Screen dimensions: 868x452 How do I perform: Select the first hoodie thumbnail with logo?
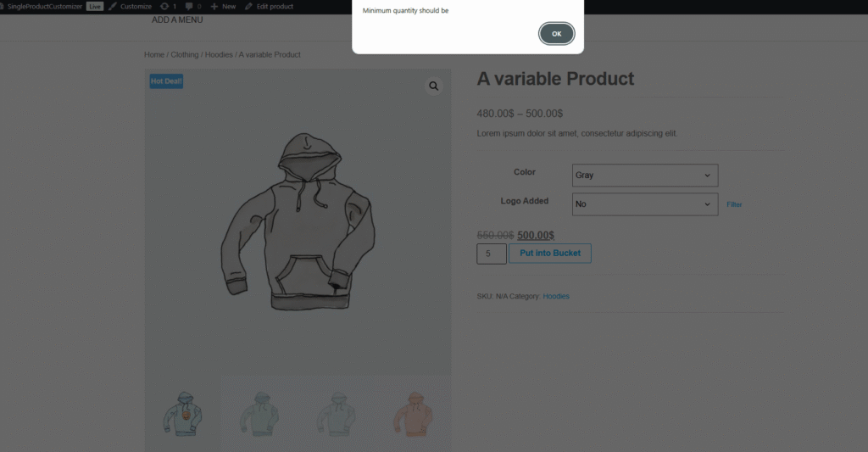click(x=182, y=413)
